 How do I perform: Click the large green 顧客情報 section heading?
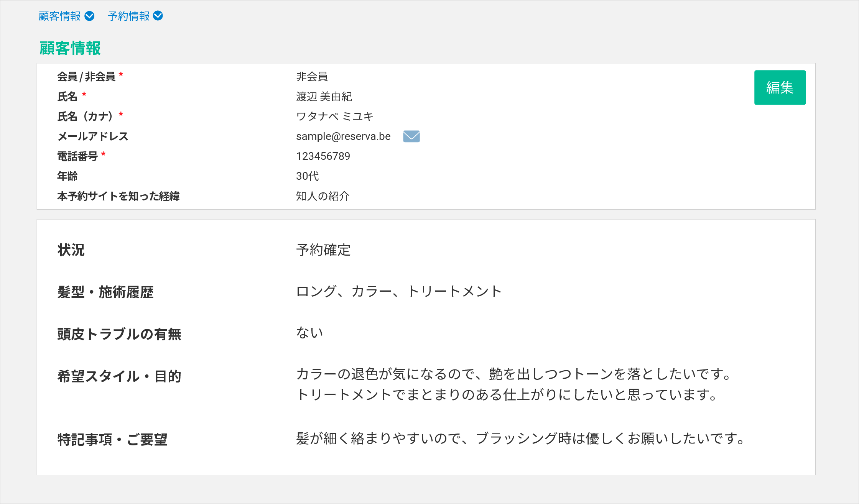point(70,48)
